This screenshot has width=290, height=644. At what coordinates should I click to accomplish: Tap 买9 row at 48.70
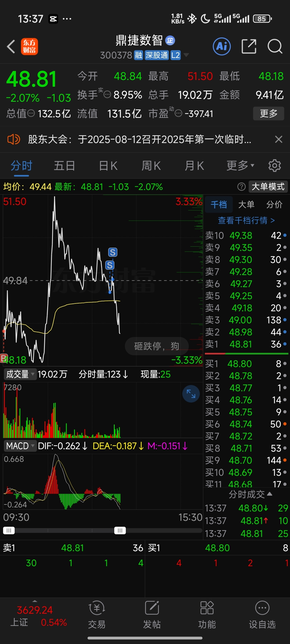point(246,460)
